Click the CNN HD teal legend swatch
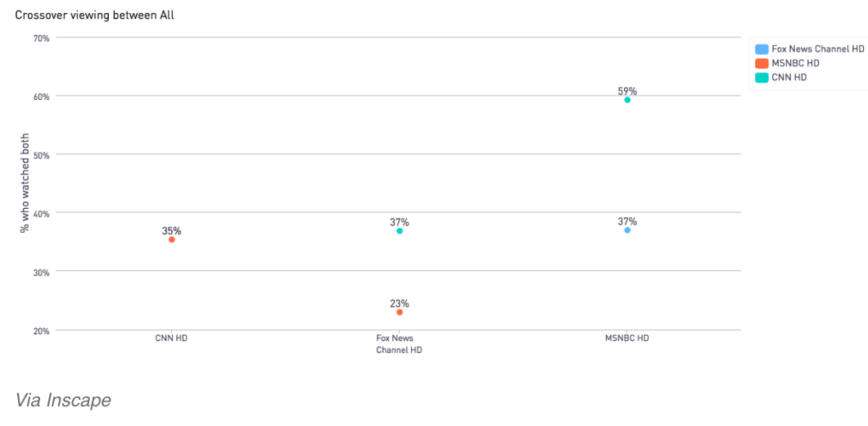This screenshot has height=426, width=868. pos(762,78)
